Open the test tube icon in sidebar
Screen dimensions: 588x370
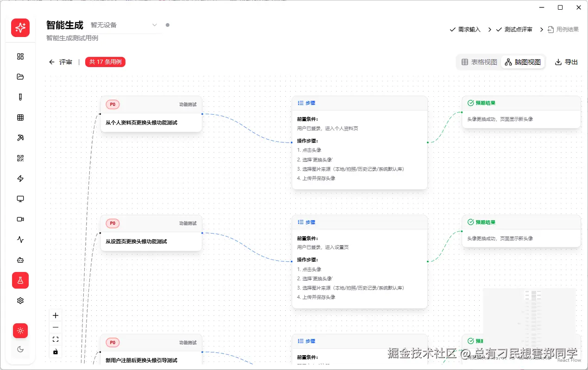pos(20,97)
